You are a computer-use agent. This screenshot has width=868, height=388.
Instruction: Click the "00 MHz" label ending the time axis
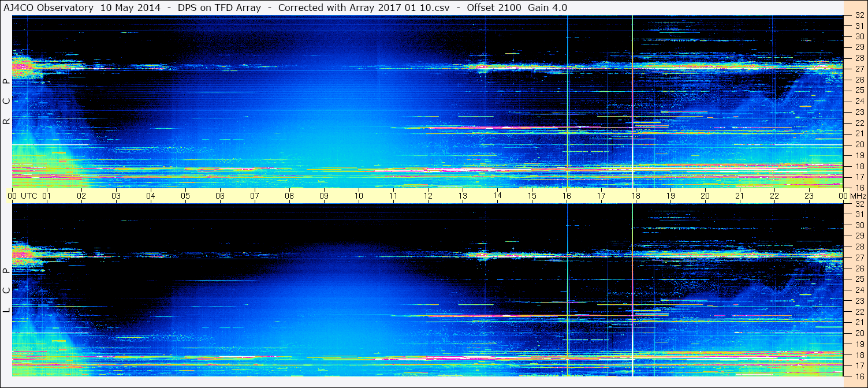point(852,196)
